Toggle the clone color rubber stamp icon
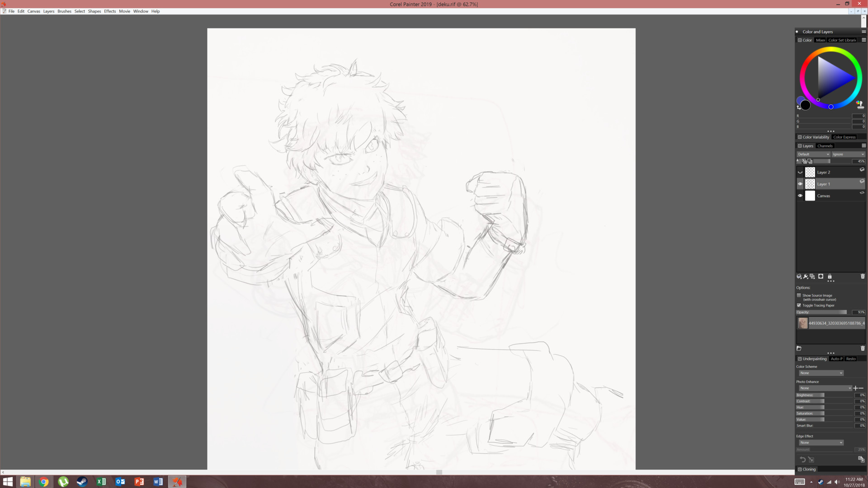Screen dimensions: 868x488 click(x=860, y=105)
